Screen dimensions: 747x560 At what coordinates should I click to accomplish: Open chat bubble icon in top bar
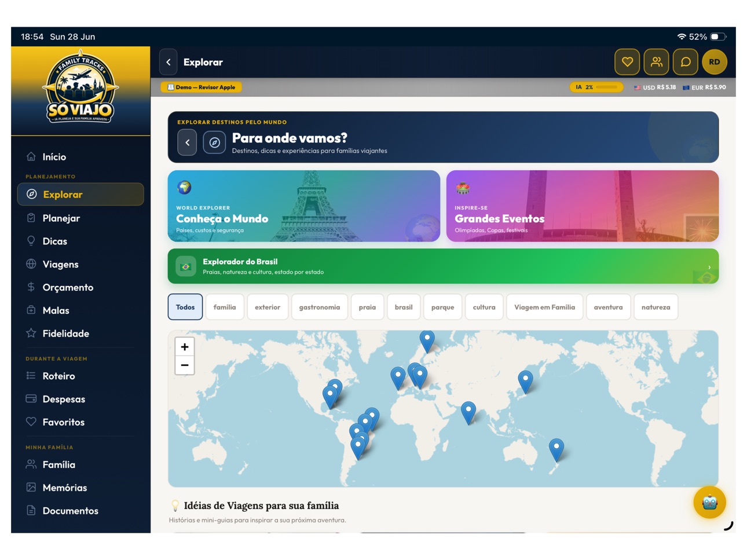click(686, 62)
